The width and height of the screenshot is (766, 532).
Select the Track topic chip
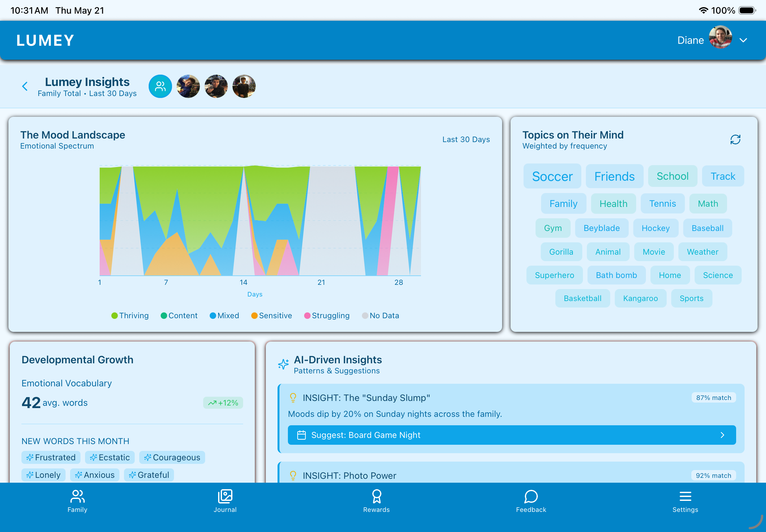(x=723, y=176)
